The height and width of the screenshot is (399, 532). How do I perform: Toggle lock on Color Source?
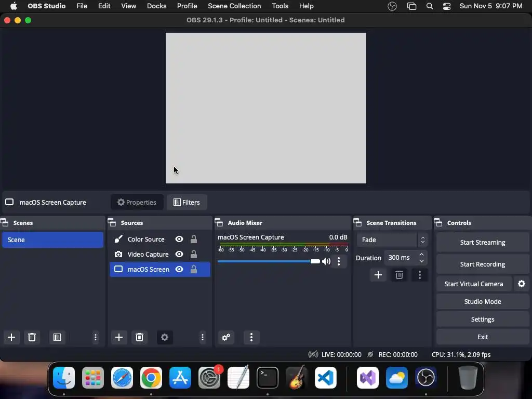[194, 239]
